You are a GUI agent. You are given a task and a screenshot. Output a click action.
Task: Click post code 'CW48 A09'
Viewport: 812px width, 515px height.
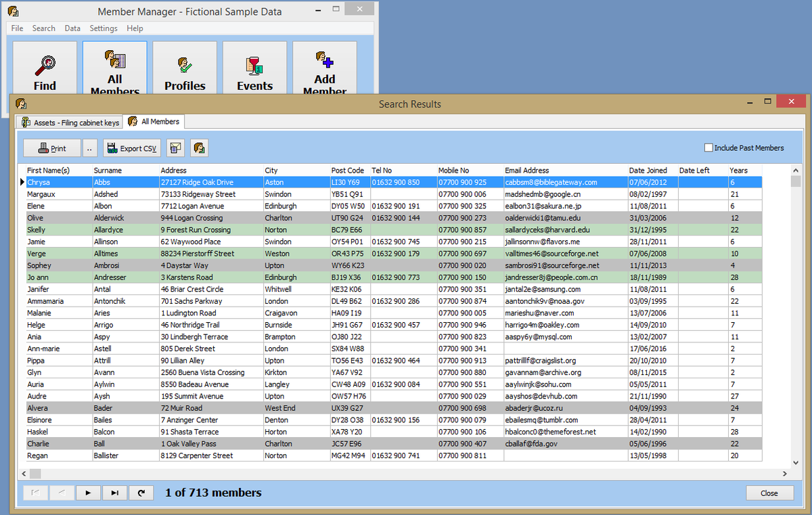347,384
